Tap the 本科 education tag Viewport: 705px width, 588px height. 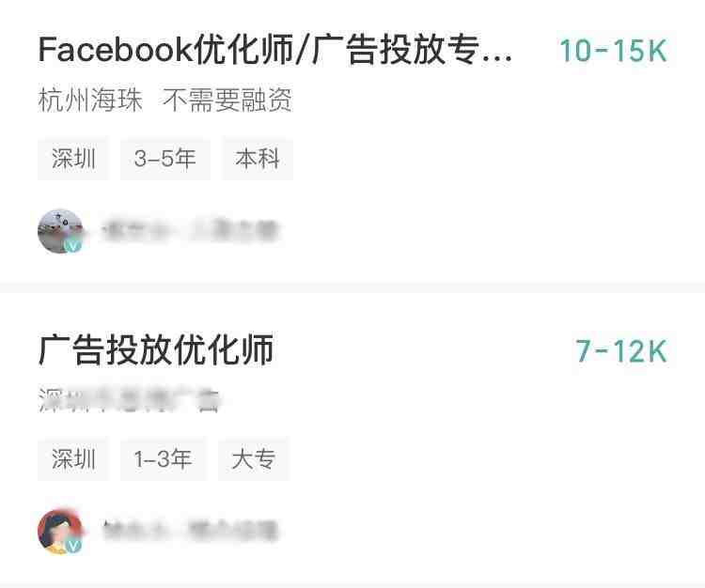(258, 159)
